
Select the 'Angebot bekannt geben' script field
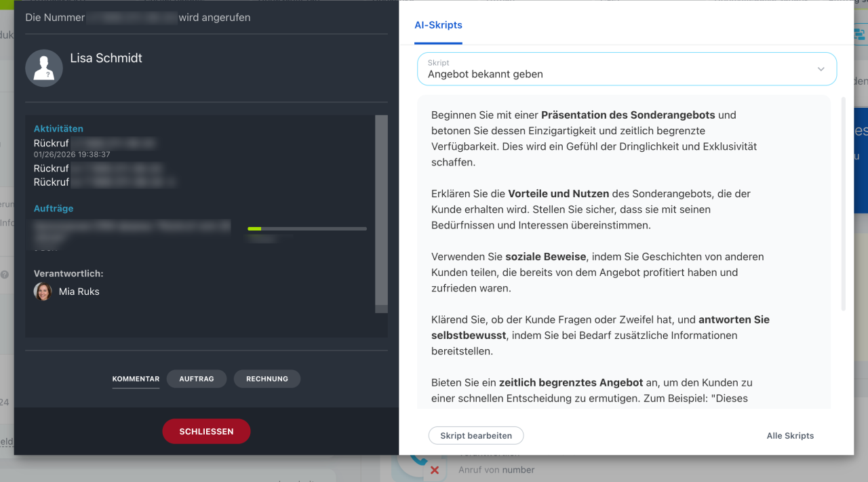627,69
